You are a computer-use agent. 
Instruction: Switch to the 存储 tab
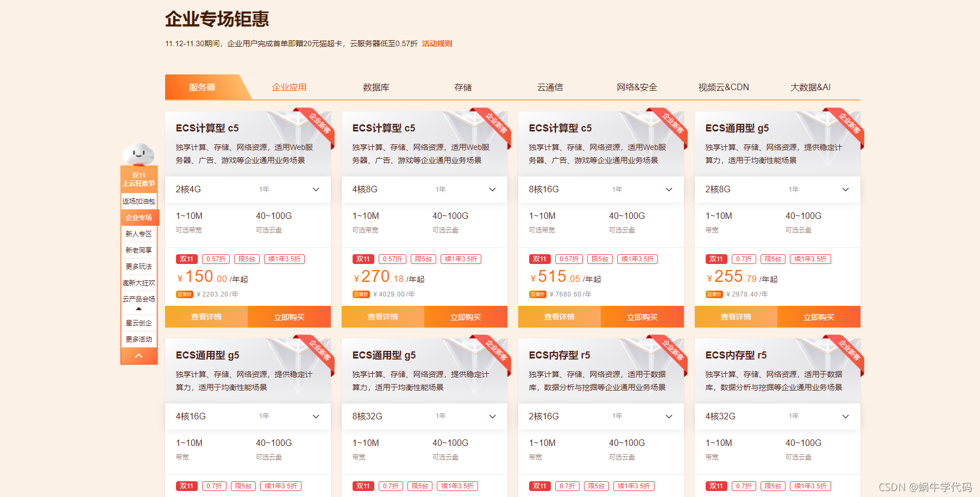tap(463, 87)
